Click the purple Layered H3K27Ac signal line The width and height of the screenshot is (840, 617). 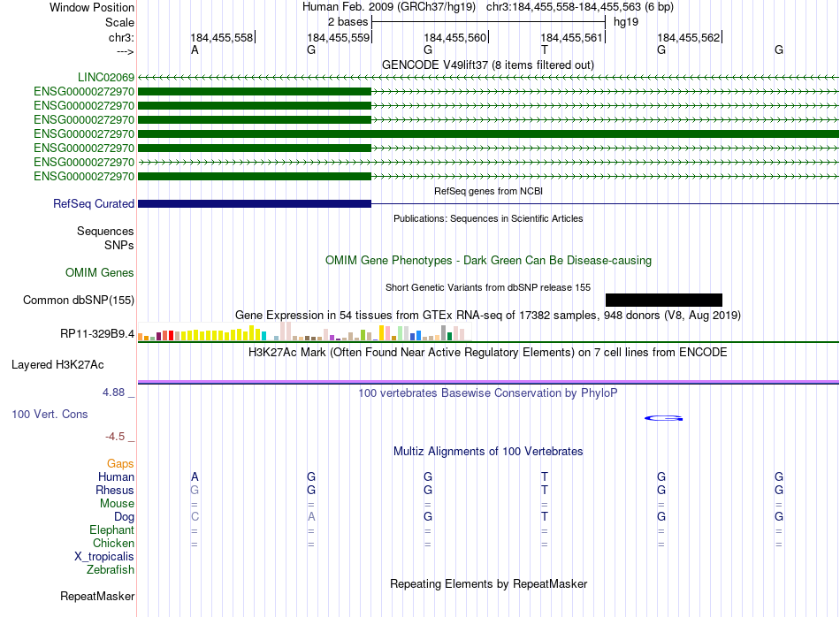click(x=489, y=382)
